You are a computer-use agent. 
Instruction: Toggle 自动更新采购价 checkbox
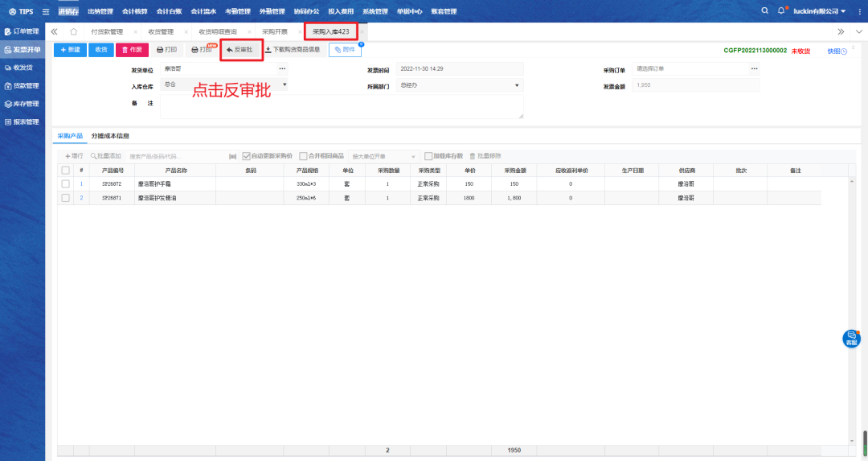pyautogui.click(x=247, y=156)
